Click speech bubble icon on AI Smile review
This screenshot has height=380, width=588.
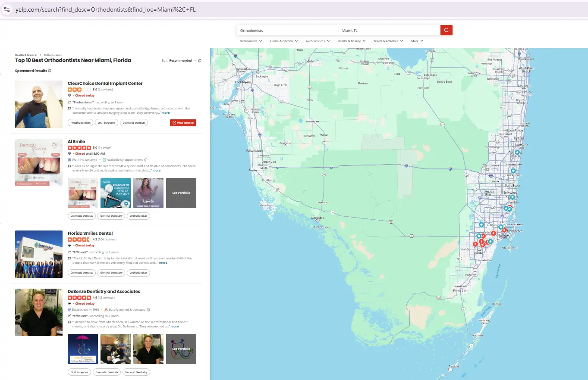pyautogui.click(x=69, y=166)
